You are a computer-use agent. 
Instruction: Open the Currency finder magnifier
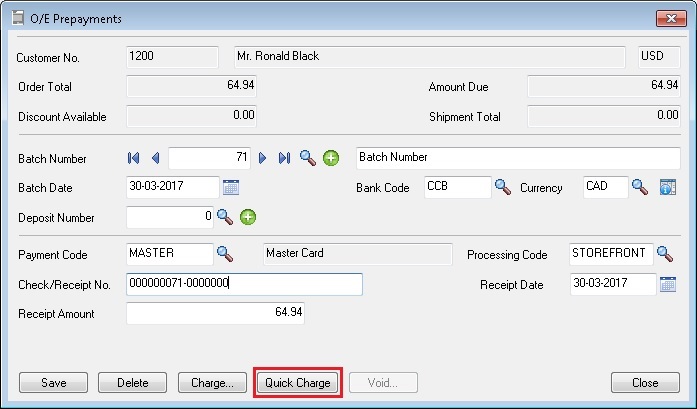tap(640, 187)
